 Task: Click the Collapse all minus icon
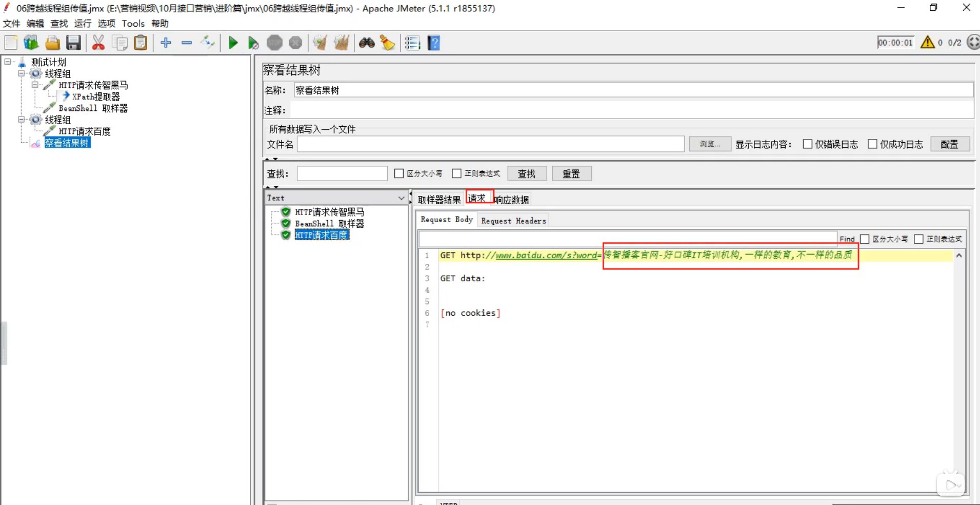click(187, 43)
